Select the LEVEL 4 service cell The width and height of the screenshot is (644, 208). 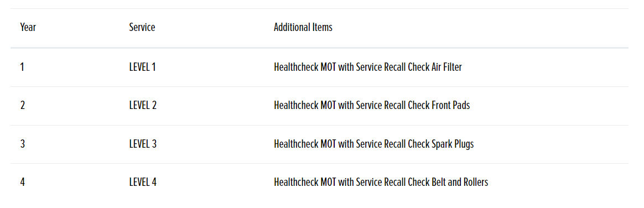coord(143,182)
